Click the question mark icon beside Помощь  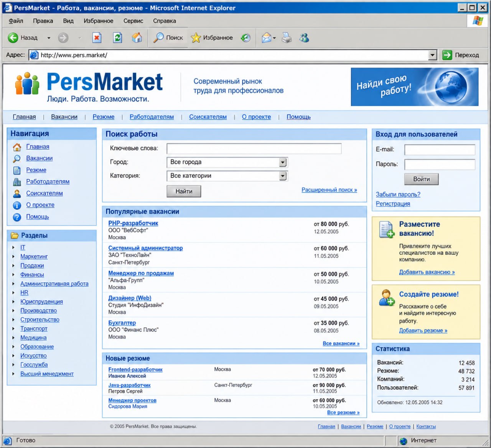17,217
